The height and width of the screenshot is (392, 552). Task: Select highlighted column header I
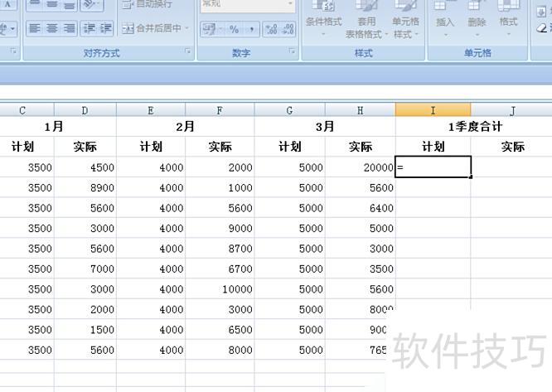click(x=433, y=110)
